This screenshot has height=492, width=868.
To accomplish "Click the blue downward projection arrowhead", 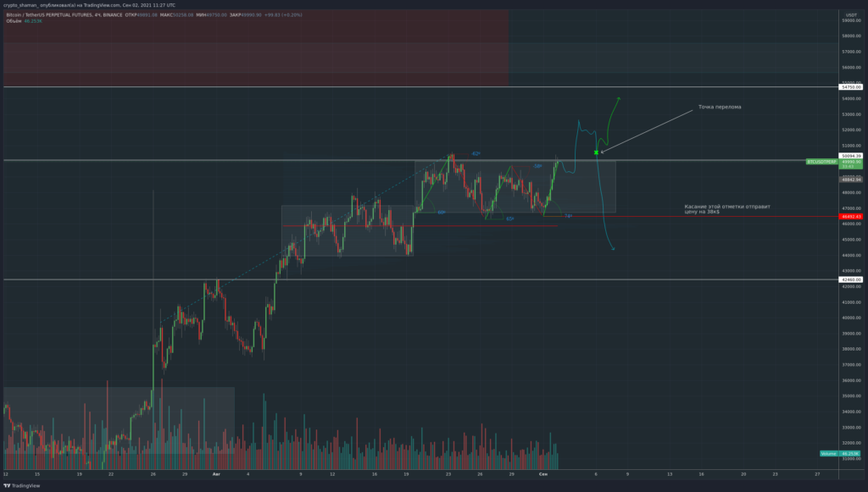I will pos(612,249).
